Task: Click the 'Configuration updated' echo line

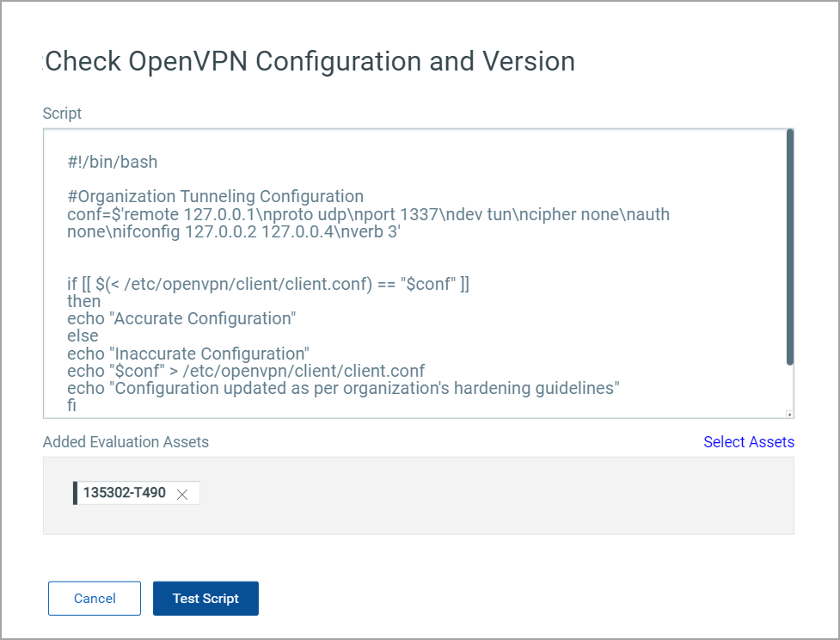Action: [x=343, y=388]
